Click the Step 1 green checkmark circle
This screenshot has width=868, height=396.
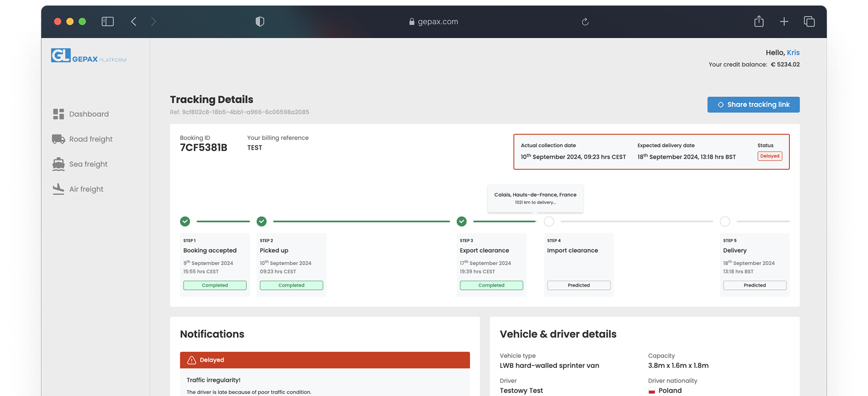(185, 221)
